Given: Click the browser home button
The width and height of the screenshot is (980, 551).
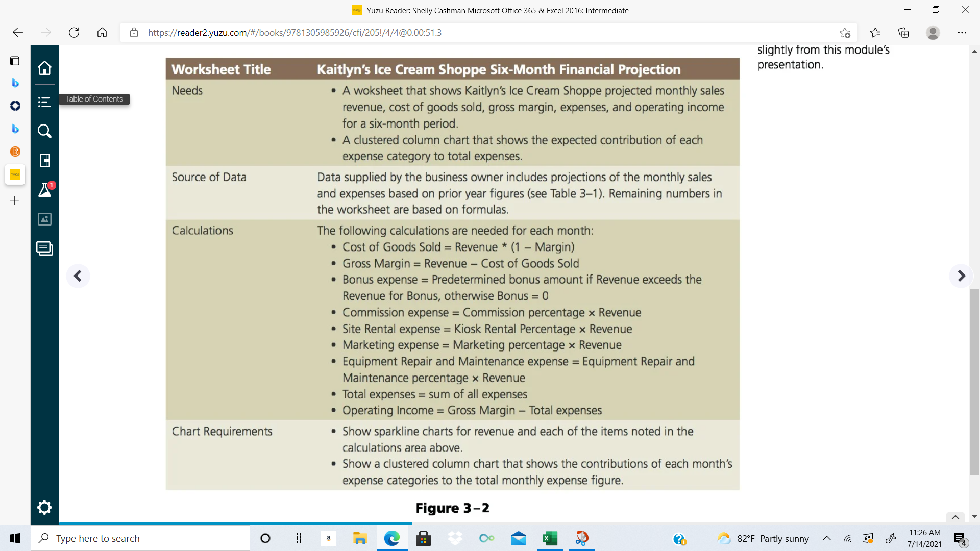Looking at the screenshot, I should point(102,33).
